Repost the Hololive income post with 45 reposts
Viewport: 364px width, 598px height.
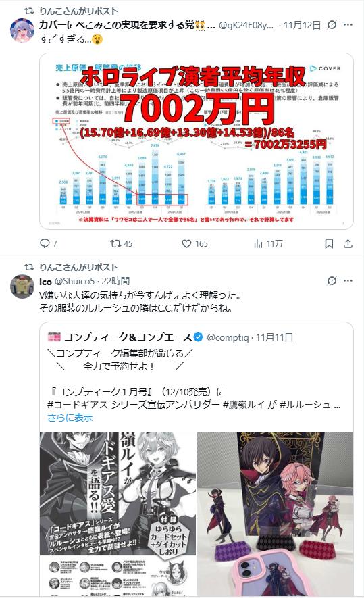(x=115, y=243)
